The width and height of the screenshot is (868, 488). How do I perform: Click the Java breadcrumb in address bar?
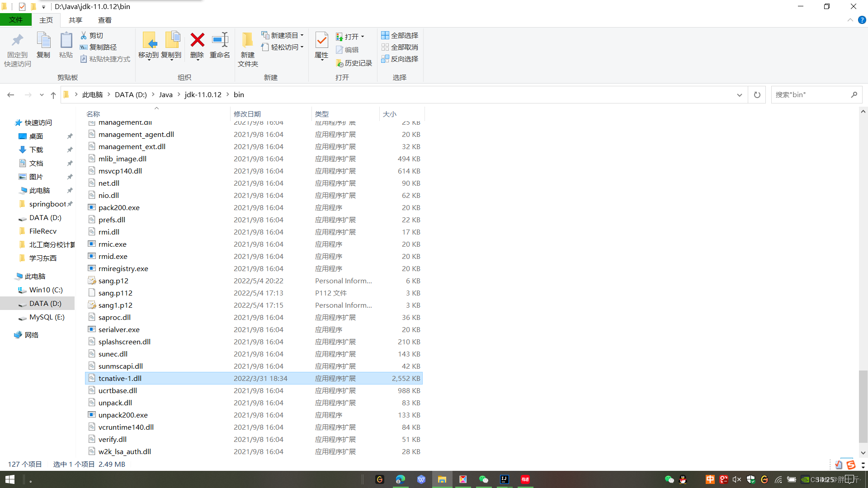(165, 95)
